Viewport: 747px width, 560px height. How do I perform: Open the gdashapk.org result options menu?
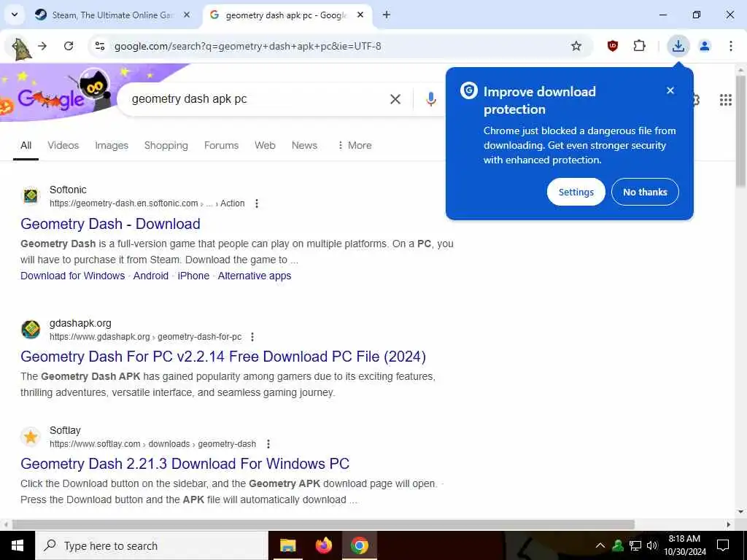click(x=252, y=337)
